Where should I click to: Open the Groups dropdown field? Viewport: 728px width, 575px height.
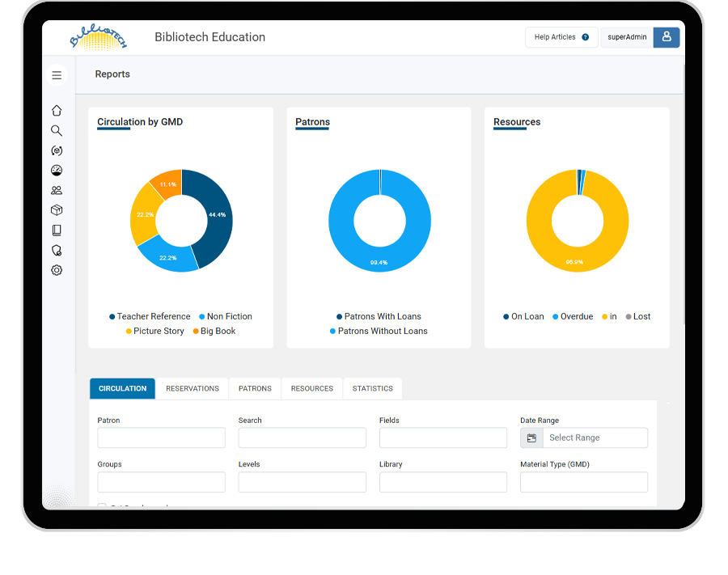pos(161,482)
